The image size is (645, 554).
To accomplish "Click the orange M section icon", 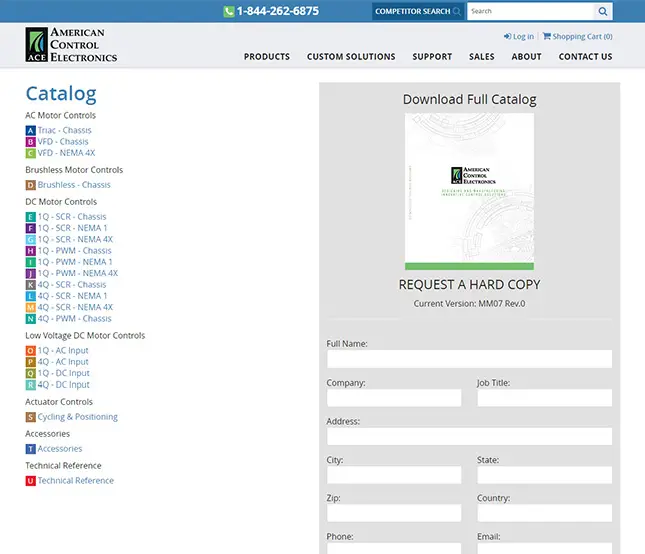I will pyautogui.click(x=30, y=307).
